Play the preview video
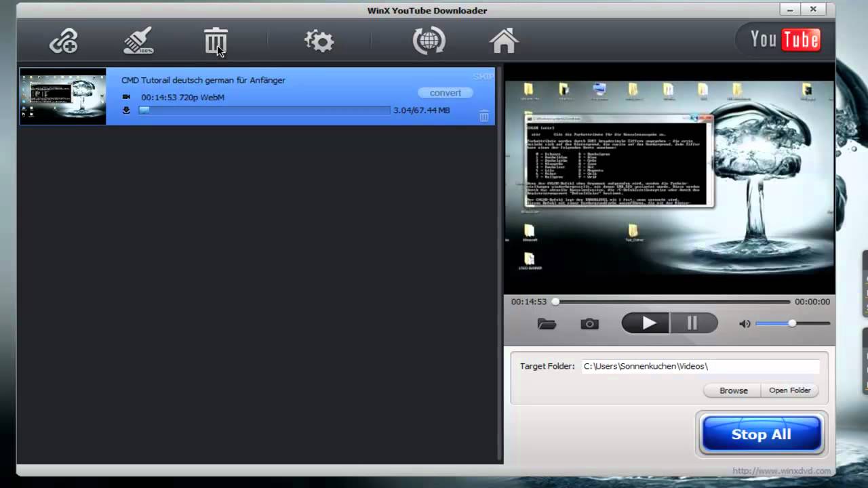The height and width of the screenshot is (488, 868). (x=646, y=323)
